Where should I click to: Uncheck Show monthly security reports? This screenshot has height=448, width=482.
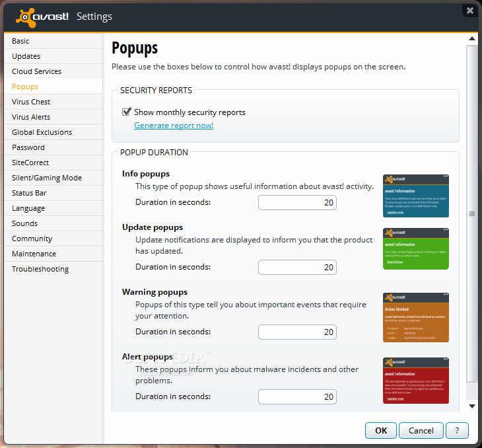[x=126, y=112]
